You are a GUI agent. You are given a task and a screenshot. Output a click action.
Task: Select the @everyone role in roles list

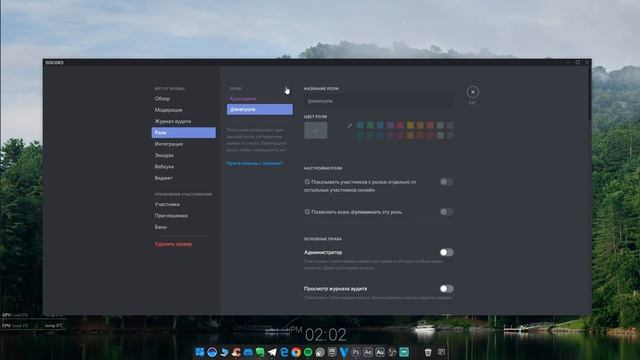click(260, 109)
